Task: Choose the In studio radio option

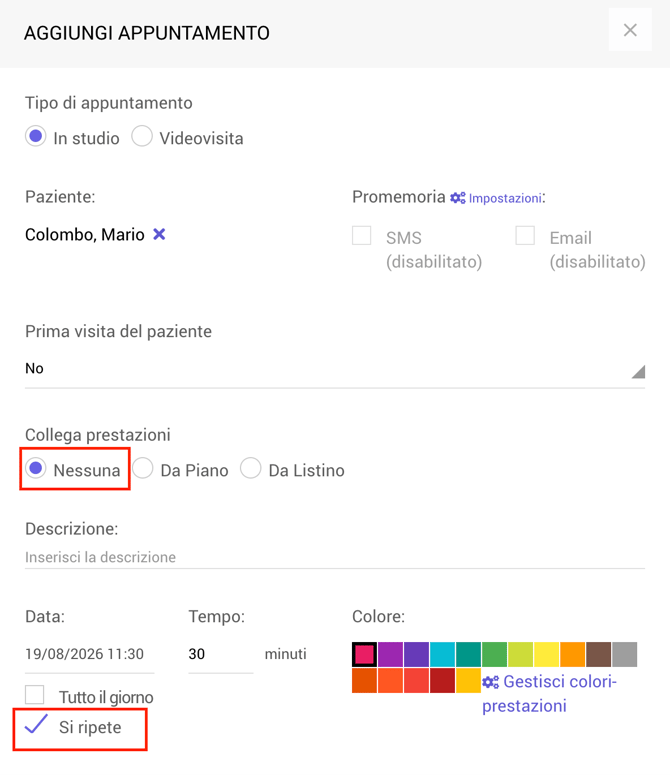Action: (36, 136)
